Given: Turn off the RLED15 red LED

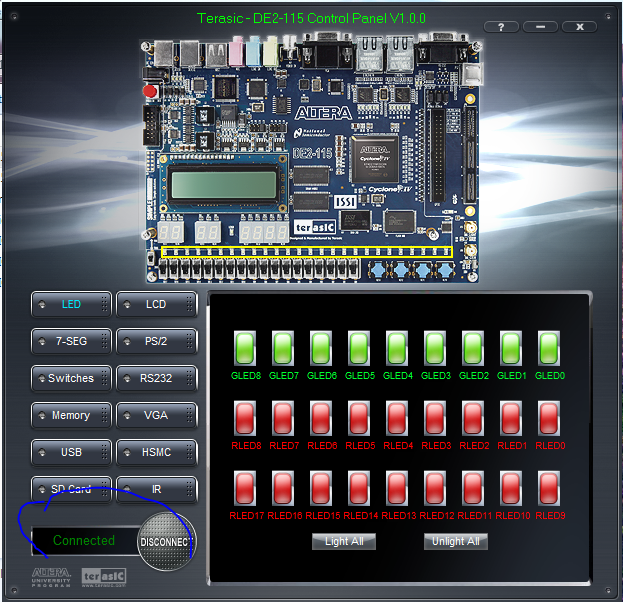Looking at the screenshot, I should point(321,488).
